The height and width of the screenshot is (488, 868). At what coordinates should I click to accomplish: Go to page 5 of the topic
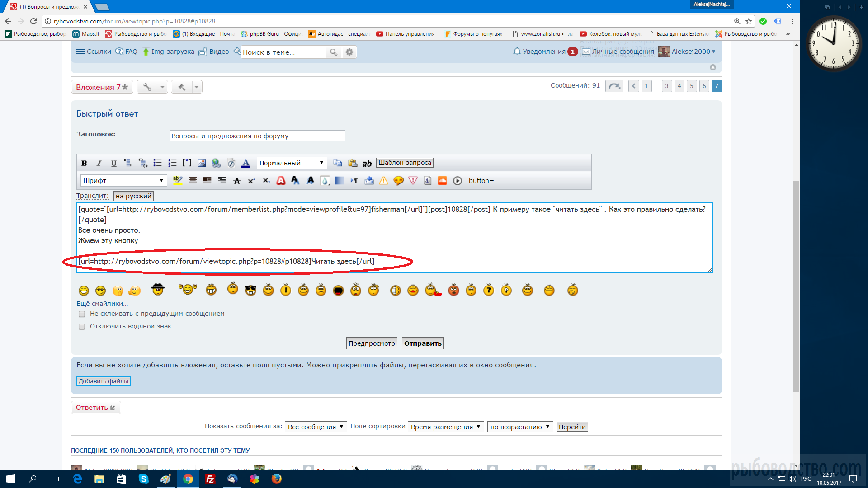coord(691,86)
